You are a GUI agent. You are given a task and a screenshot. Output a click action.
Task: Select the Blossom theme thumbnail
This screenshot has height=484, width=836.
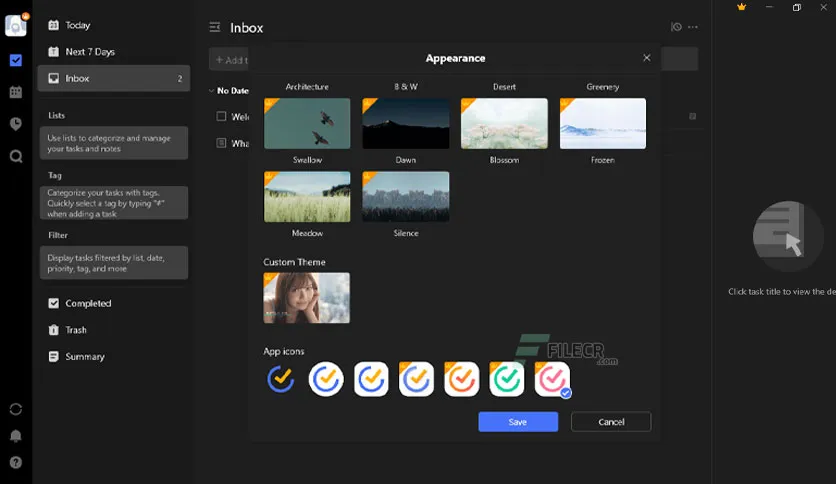(504, 123)
